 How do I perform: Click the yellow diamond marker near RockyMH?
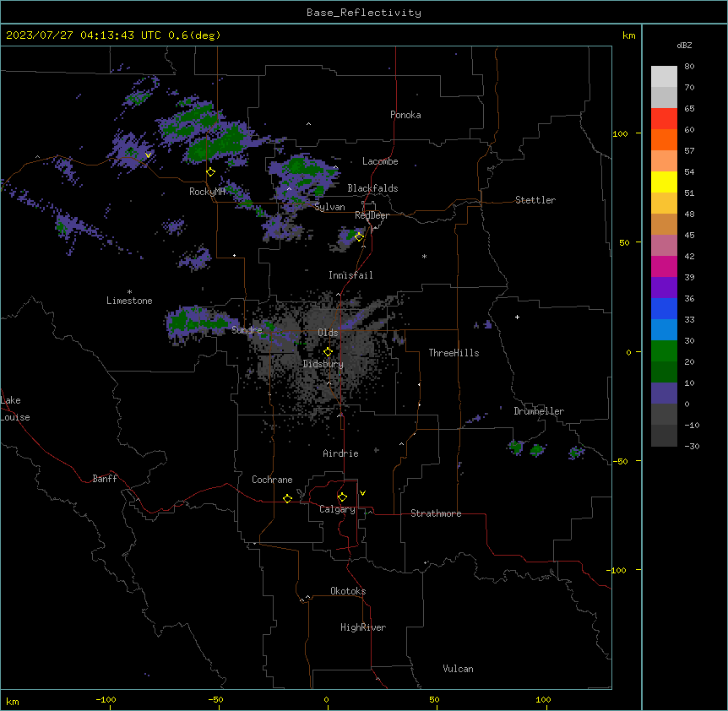pos(211,172)
